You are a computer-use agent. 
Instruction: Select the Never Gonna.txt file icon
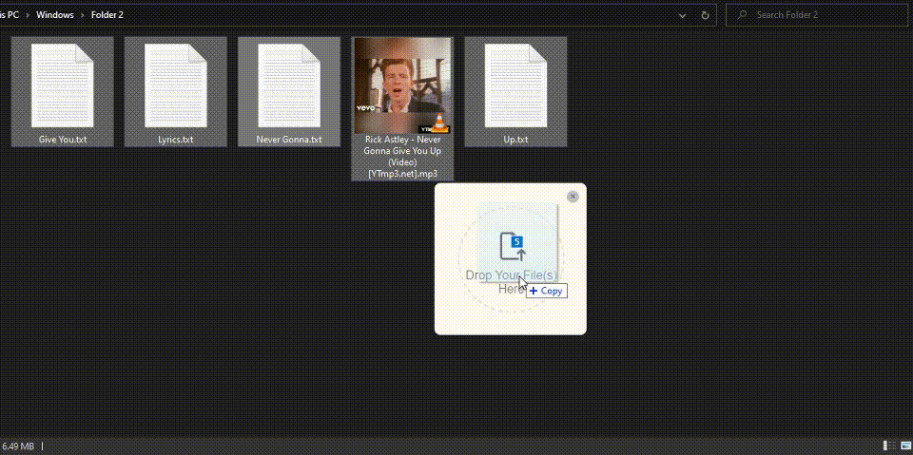289,86
